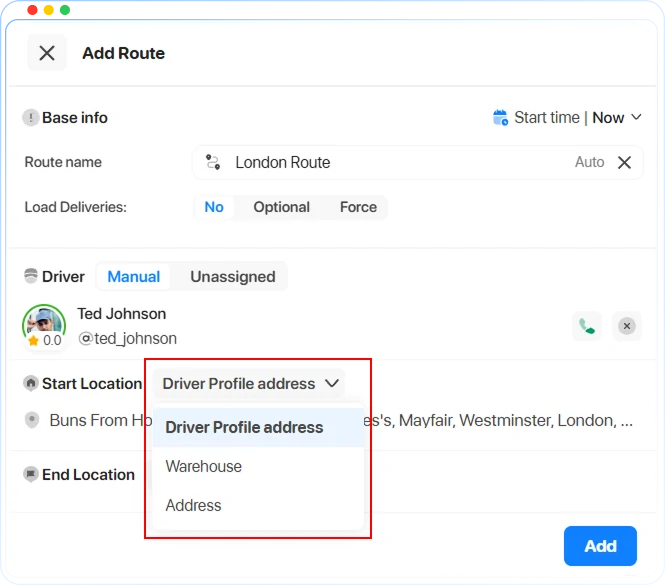This screenshot has height=585, width=665.
Task: Click the End Location flag icon
Action: pyautogui.click(x=31, y=474)
